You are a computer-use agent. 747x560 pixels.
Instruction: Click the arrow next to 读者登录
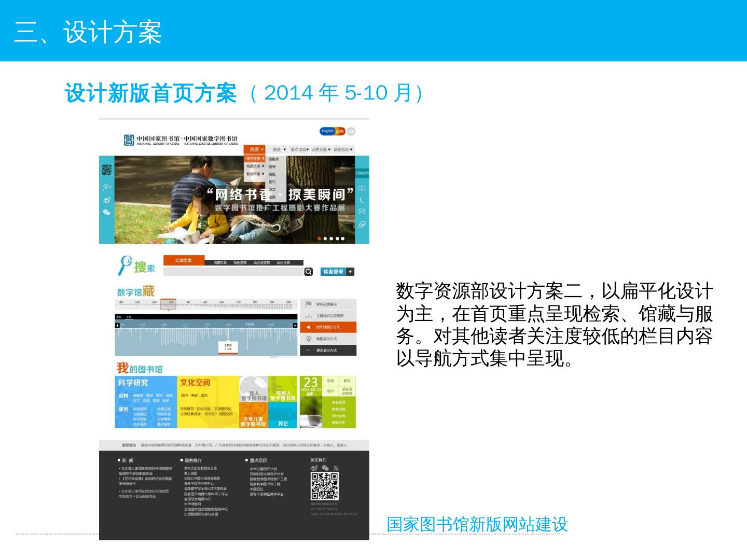(x=351, y=272)
